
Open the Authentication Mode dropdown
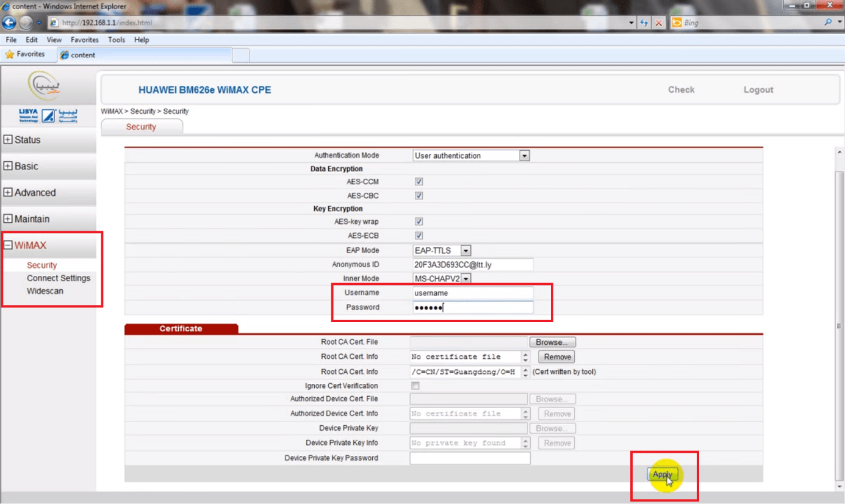(x=524, y=155)
